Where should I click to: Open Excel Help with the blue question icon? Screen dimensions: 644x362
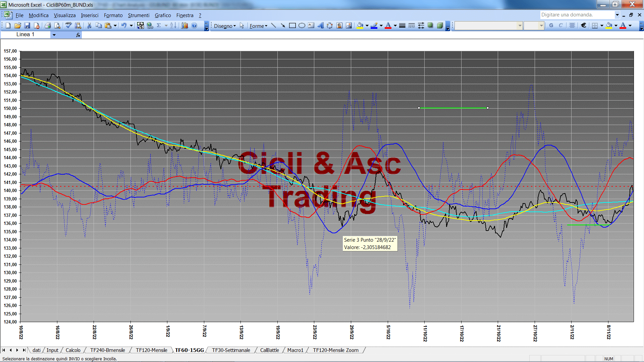pyautogui.click(x=194, y=26)
